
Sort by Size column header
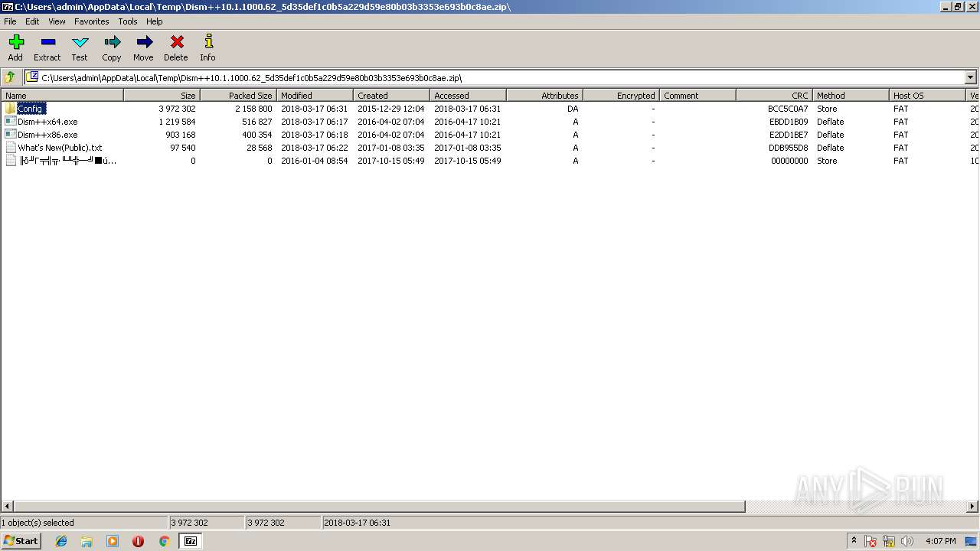162,96
